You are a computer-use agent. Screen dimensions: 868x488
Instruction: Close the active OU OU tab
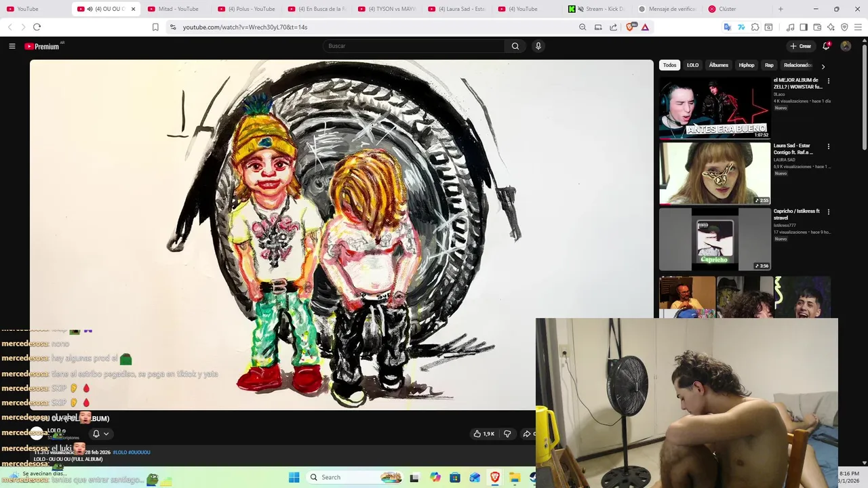[x=133, y=9]
